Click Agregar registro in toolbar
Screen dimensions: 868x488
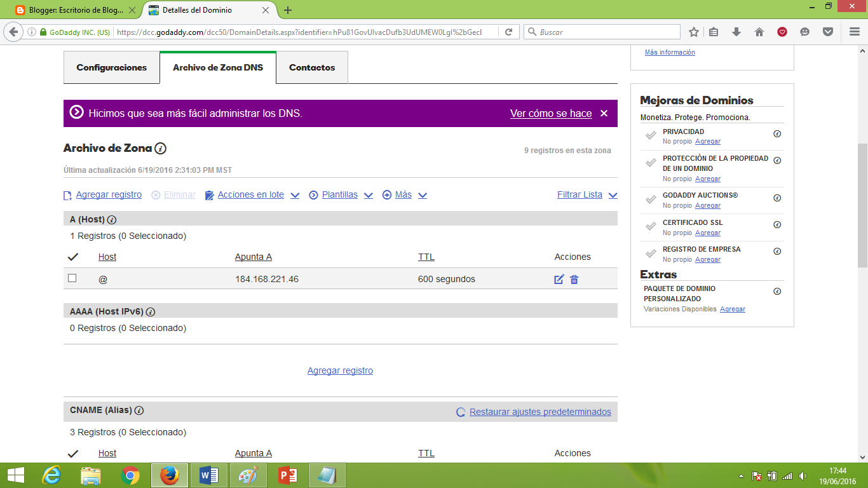click(109, 194)
